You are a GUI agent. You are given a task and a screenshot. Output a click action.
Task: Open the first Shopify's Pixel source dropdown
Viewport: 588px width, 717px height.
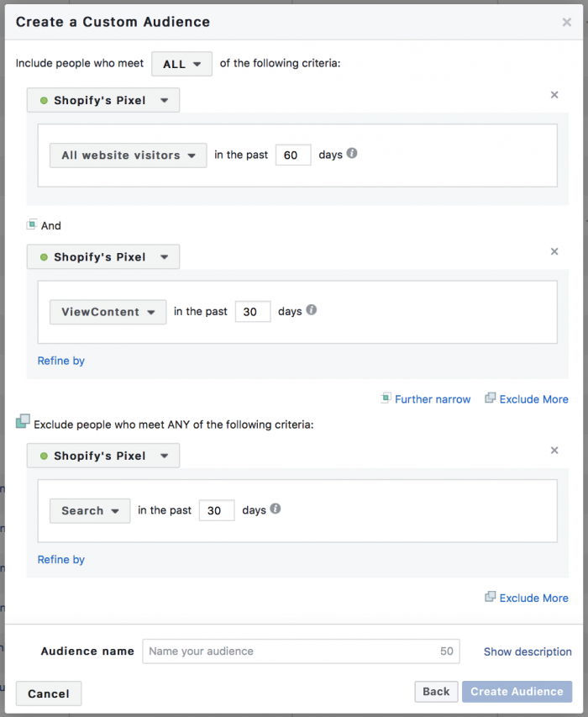(x=103, y=101)
